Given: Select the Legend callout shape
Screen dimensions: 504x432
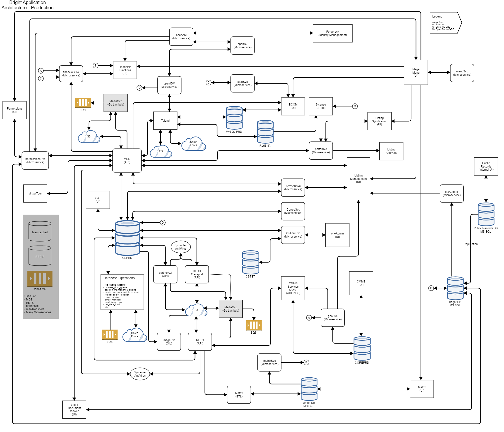Looking at the screenshot, I should click(x=445, y=23).
